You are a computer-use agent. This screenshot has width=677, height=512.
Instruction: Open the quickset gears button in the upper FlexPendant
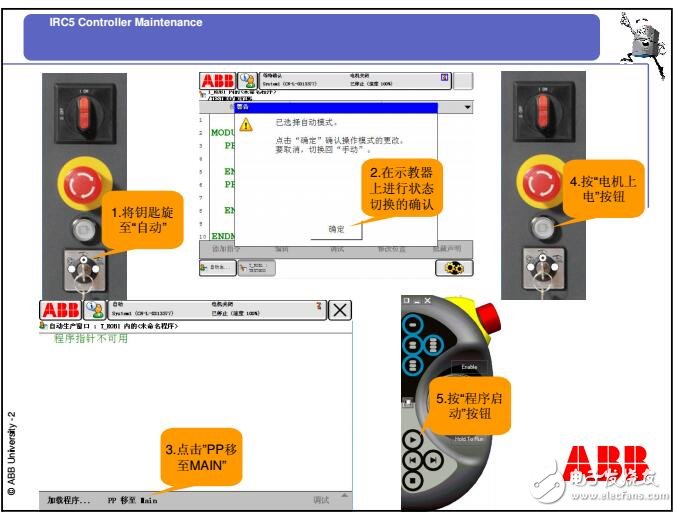click(454, 268)
